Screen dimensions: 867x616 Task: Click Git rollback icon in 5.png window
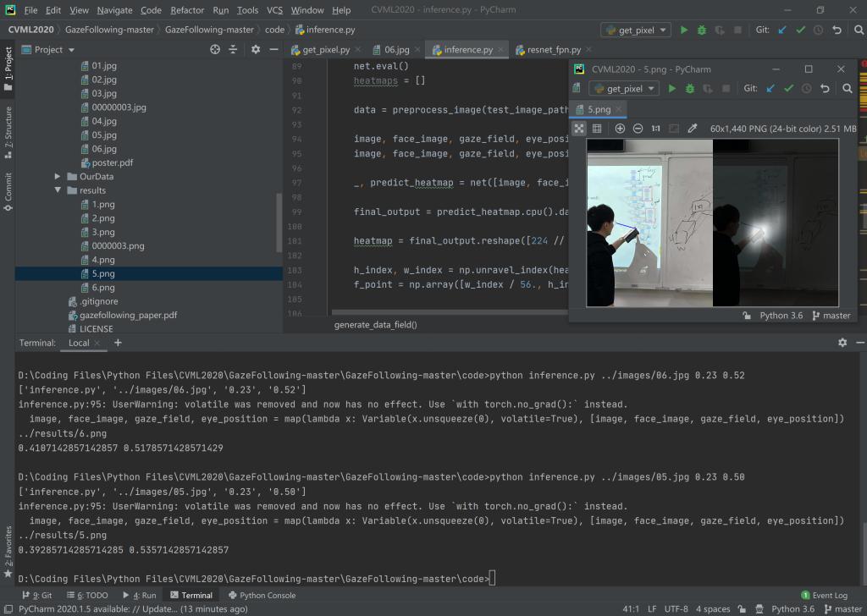tap(825, 88)
